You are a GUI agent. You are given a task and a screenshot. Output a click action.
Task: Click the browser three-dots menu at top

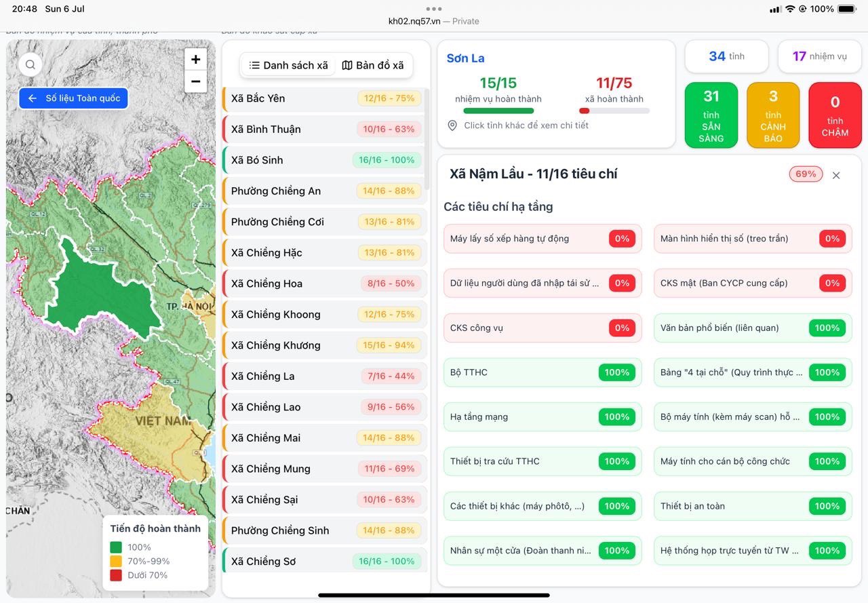click(434, 9)
